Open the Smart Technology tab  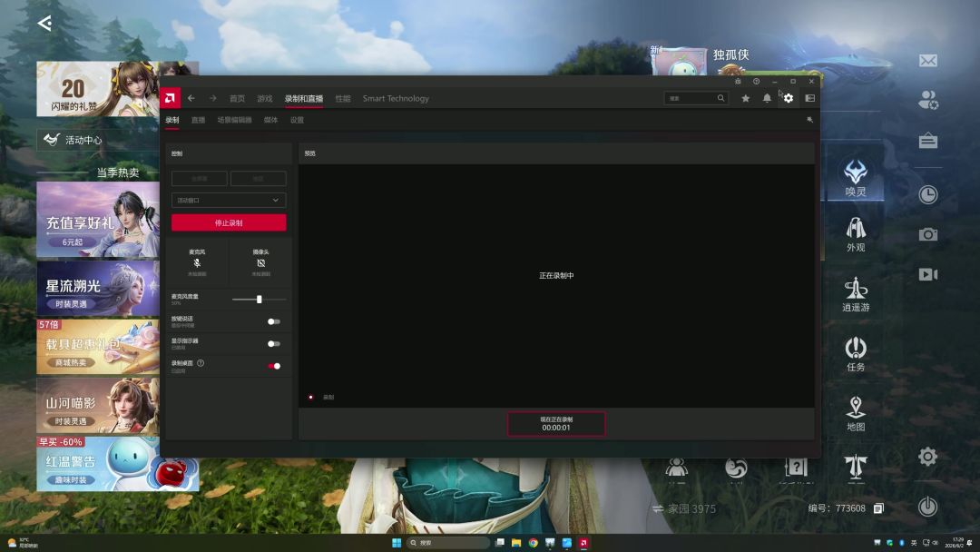click(396, 98)
